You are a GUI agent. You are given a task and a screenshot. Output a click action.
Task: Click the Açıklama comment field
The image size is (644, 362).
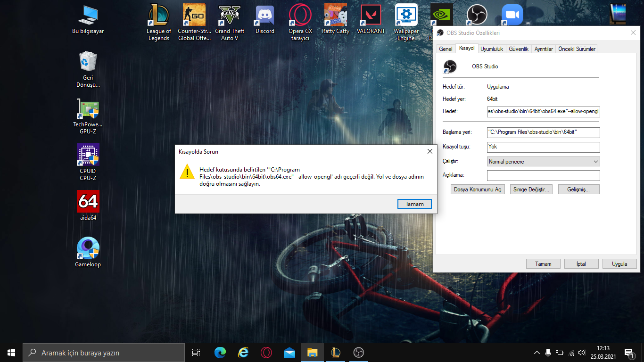coord(544,176)
